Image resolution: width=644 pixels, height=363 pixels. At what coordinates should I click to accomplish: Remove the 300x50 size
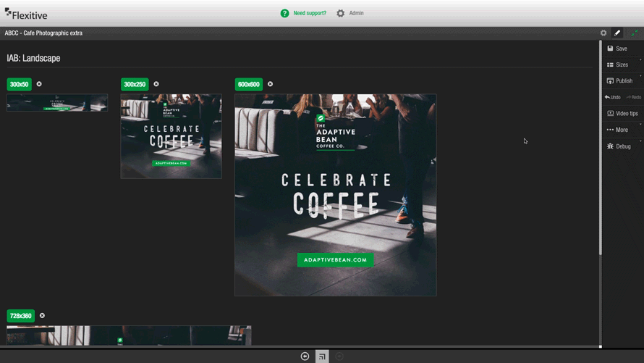(39, 84)
